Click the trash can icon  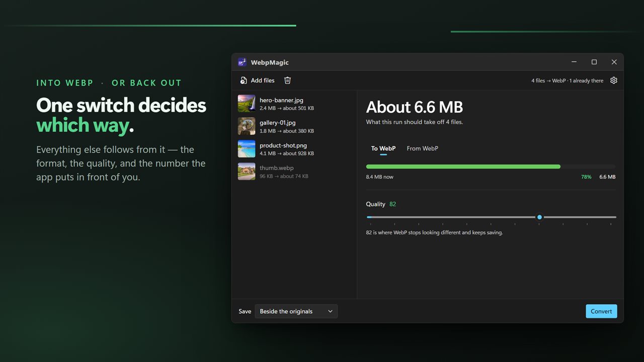pos(287,80)
